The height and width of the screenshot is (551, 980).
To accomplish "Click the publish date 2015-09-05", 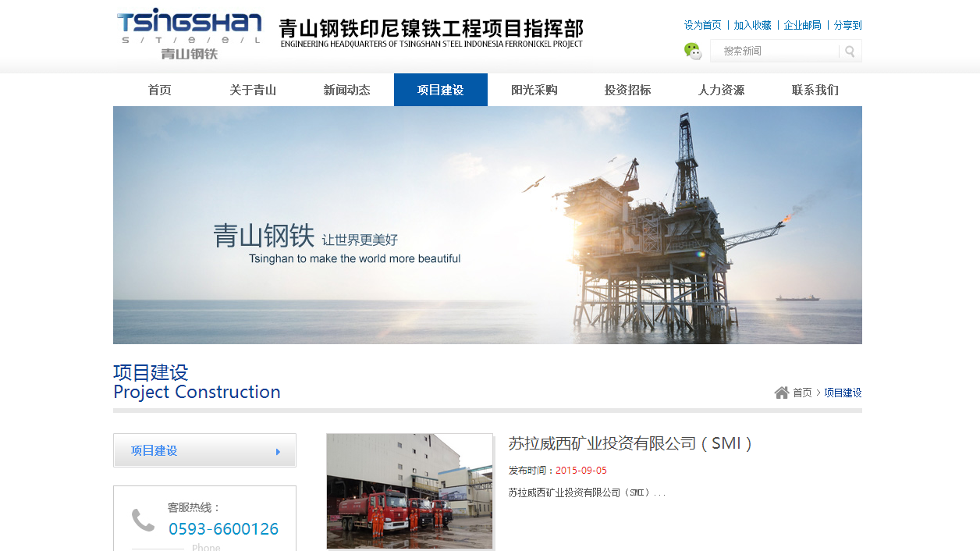I will (x=581, y=471).
